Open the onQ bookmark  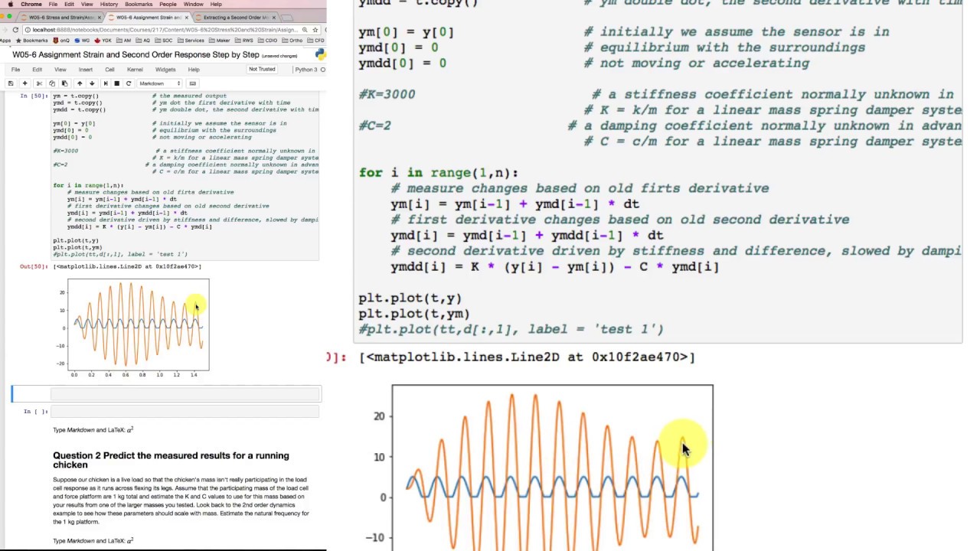point(61,41)
